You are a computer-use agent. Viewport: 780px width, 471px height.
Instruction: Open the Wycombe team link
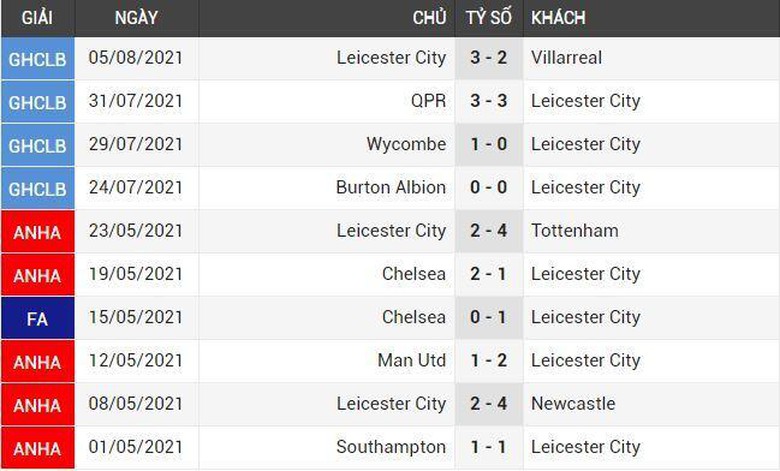coord(406,144)
